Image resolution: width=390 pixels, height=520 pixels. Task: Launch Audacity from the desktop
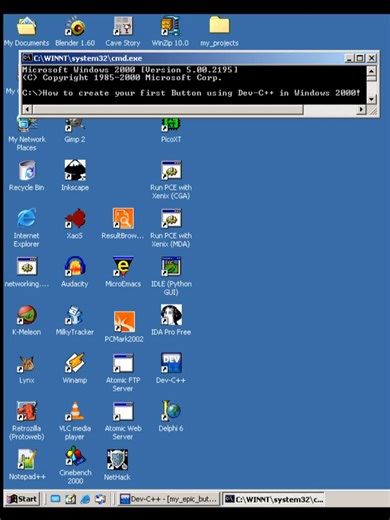click(x=75, y=272)
